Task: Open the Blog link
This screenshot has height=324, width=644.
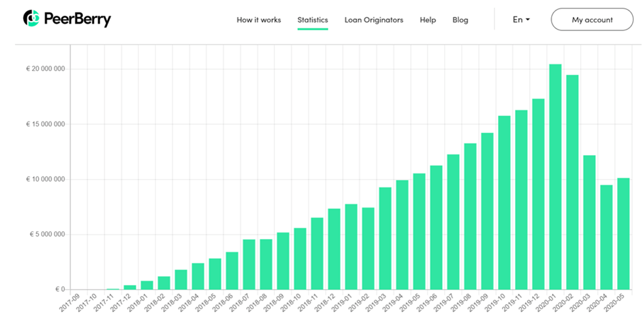Action: [x=460, y=20]
